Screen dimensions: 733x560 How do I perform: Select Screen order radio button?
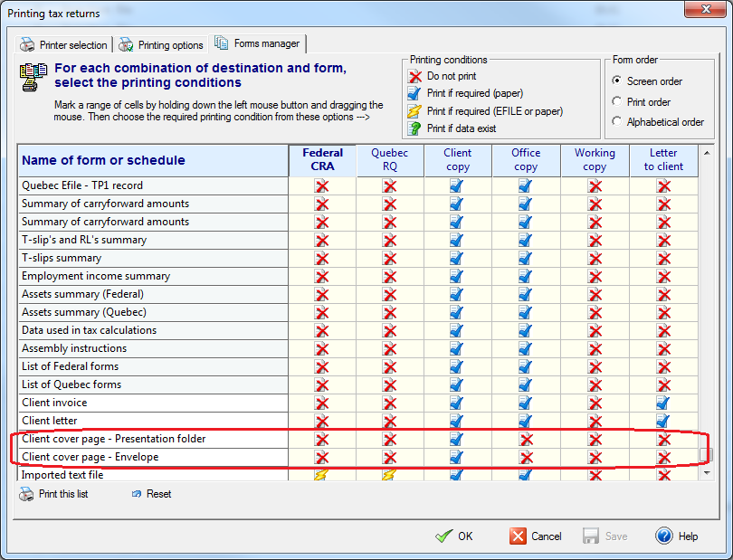[x=618, y=81]
